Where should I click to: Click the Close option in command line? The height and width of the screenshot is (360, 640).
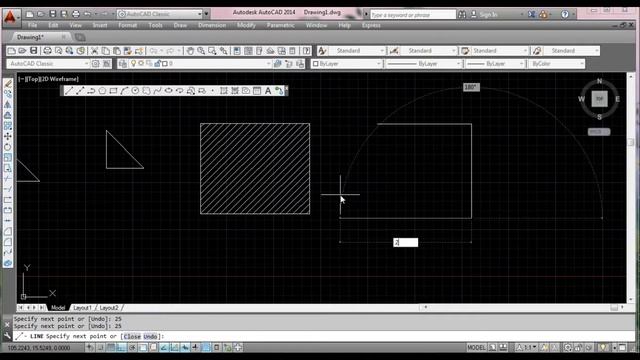tap(132, 336)
